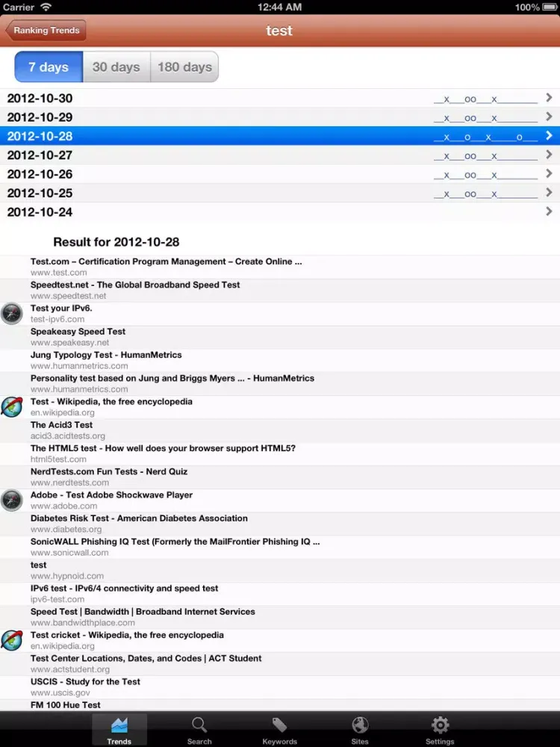
Task: Tap ranking pattern marks on 2012-10-30 row
Action: click(486, 99)
